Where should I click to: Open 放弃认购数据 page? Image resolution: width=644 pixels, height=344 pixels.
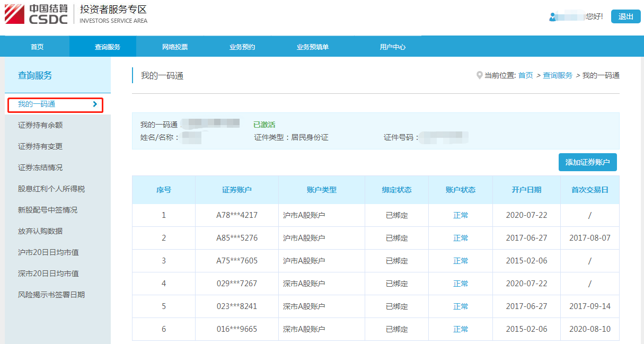pos(40,231)
